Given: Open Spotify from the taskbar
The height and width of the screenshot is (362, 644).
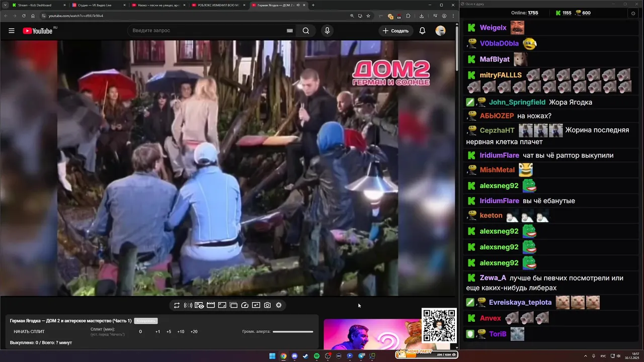Looking at the screenshot, I should pos(316,356).
